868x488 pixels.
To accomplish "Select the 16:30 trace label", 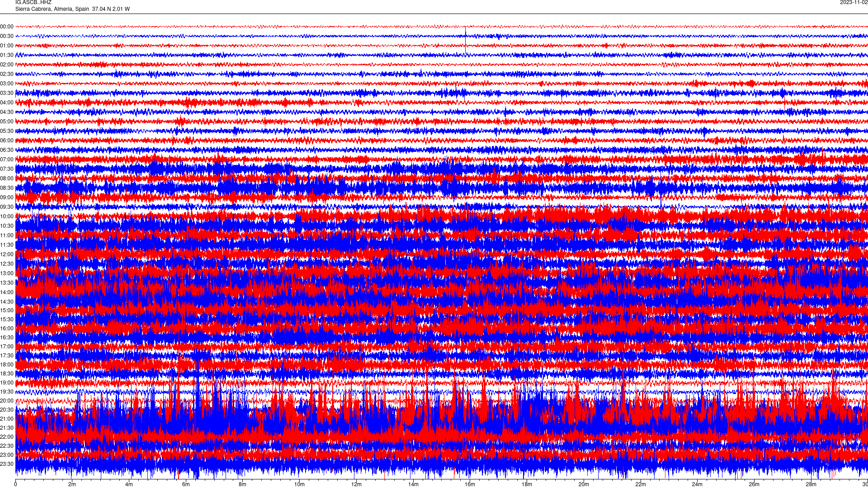I will pyautogui.click(x=7, y=338).
